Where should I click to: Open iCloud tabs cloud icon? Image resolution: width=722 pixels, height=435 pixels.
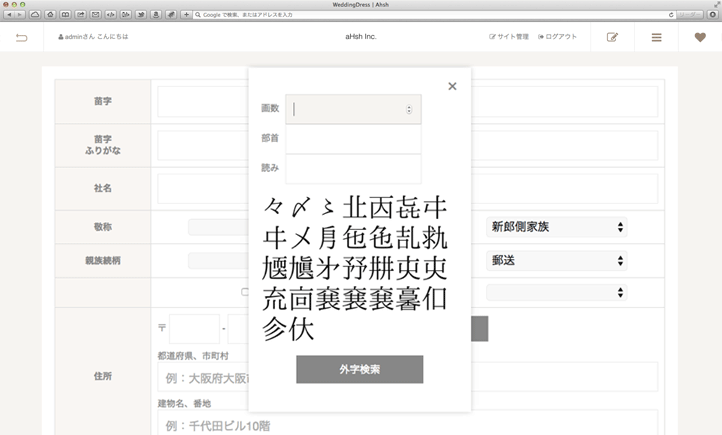pyautogui.click(x=35, y=15)
